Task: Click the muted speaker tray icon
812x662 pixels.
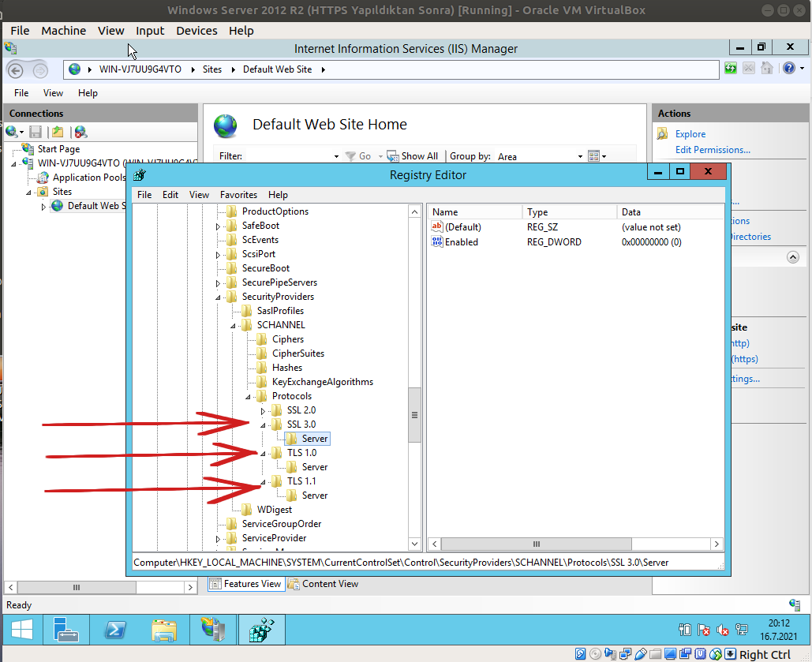Action: (x=722, y=630)
